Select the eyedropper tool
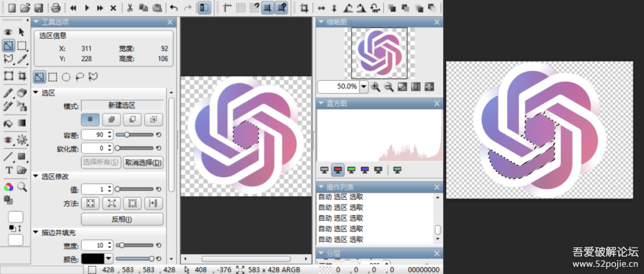This screenshot has width=644, height=274. tap(22, 59)
